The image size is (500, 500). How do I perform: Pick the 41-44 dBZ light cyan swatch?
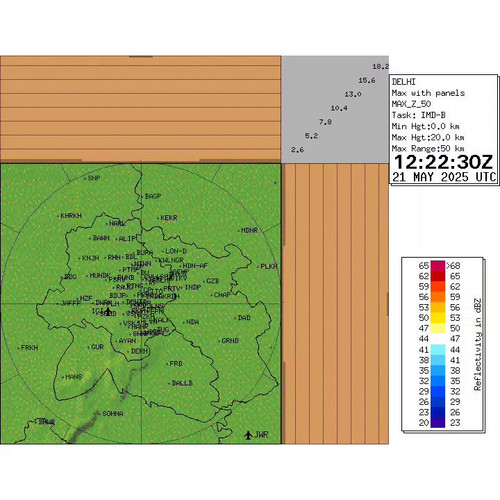coord(438,350)
